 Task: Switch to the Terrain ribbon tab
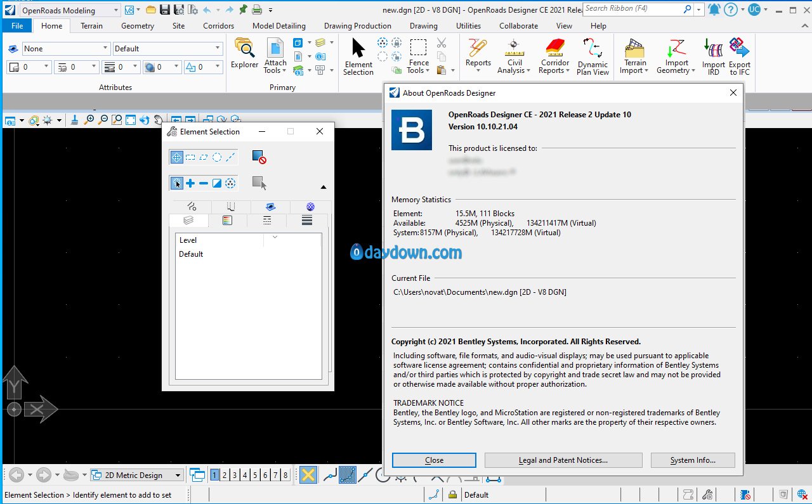click(x=92, y=26)
